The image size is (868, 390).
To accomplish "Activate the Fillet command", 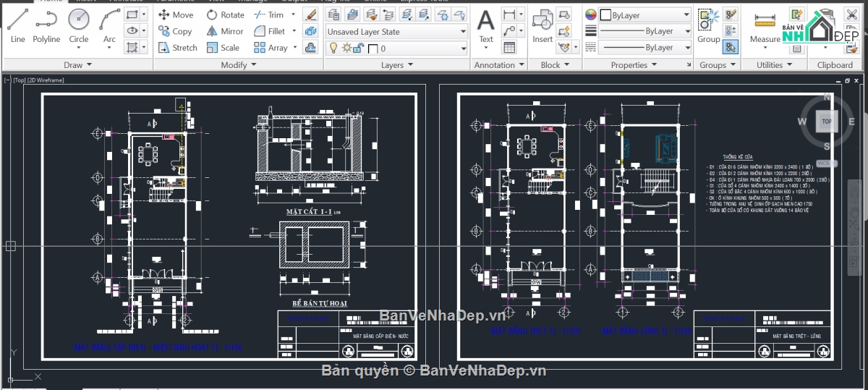I will (269, 31).
